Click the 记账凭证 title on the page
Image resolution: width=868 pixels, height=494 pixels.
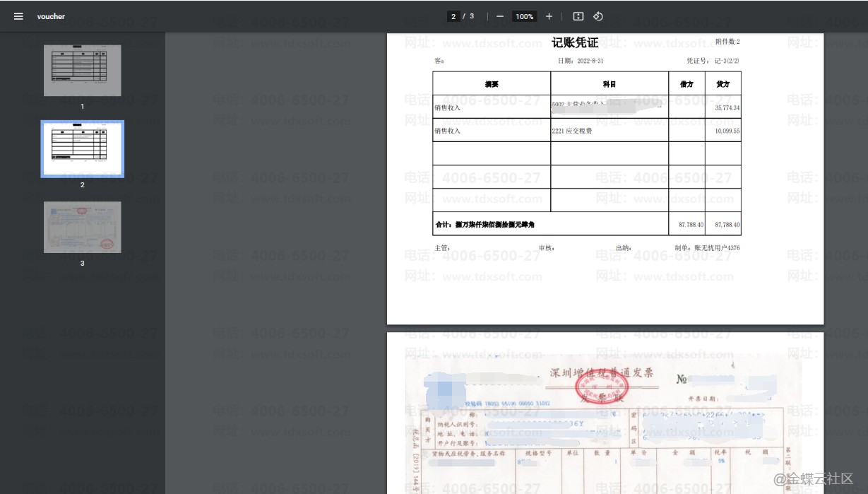pos(575,43)
